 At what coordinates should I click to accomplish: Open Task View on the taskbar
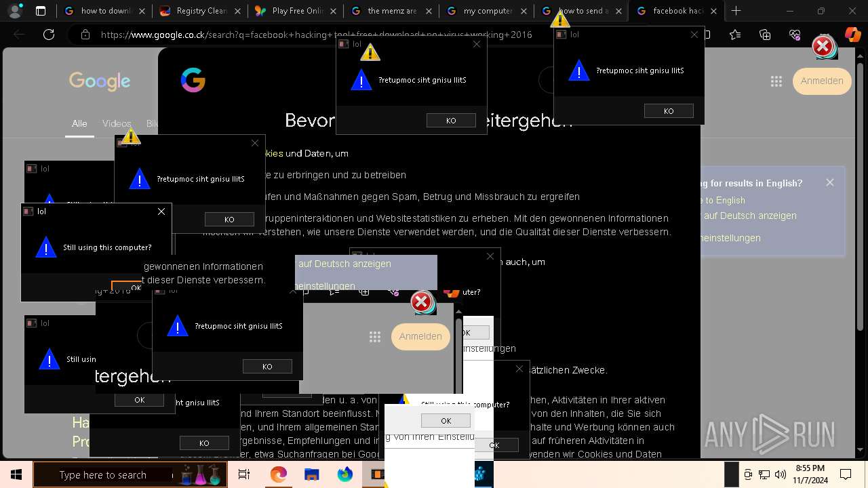pos(244,474)
